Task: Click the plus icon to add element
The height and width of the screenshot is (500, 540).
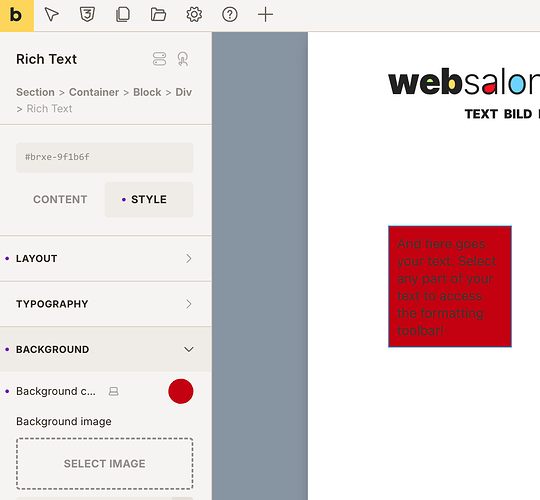Action: 266,15
